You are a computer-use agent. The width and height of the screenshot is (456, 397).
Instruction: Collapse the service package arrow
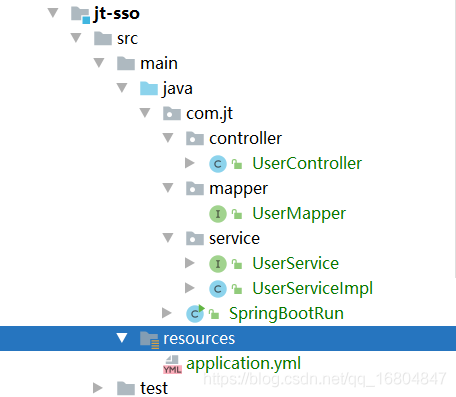point(168,238)
